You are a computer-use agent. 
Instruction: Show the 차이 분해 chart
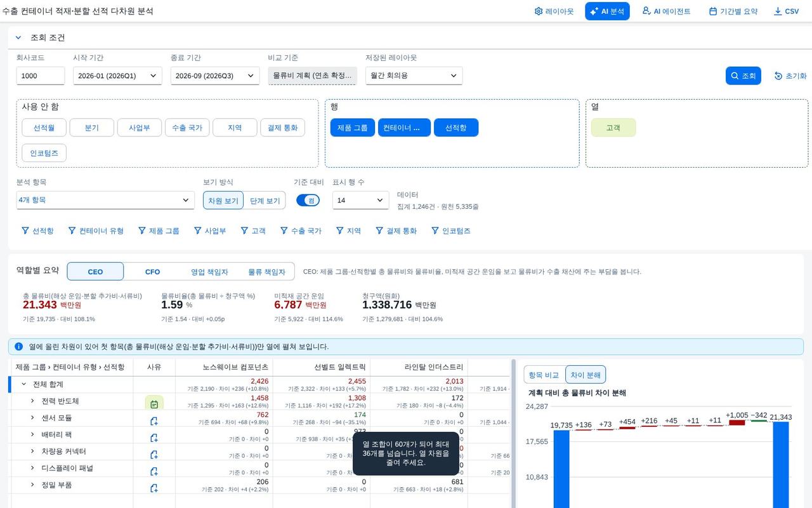586,375
